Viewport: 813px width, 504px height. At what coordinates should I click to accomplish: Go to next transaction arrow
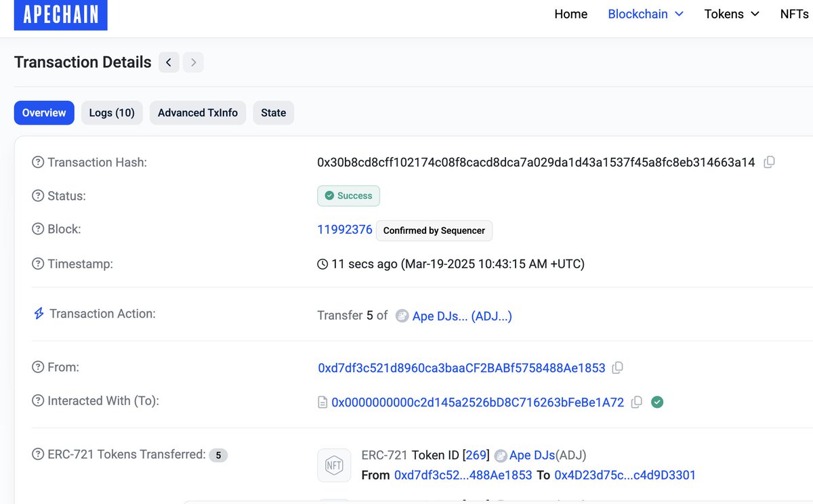pos(193,62)
